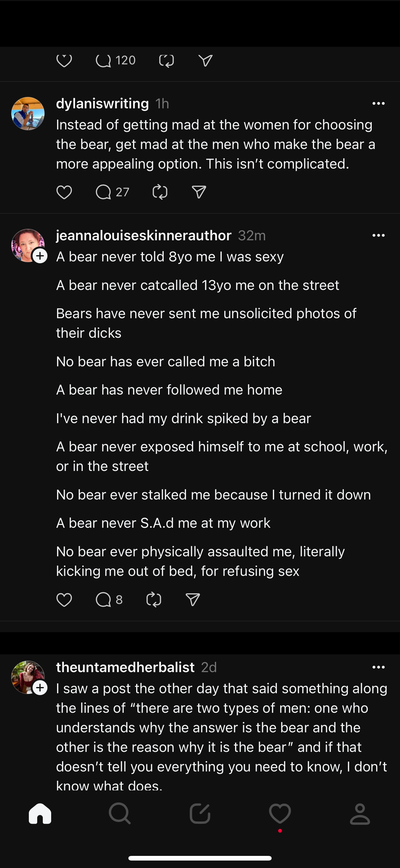Image resolution: width=400 pixels, height=868 pixels.
Task: Like jeannalouiseskinnerauthor's post
Action: (x=64, y=600)
